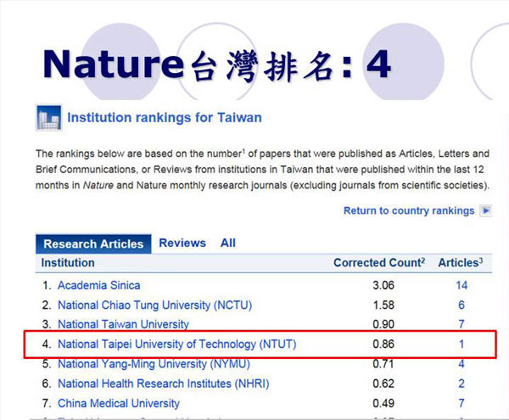Click article count 7 for National Taiwan University
The width and height of the screenshot is (509, 420).
tap(461, 324)
